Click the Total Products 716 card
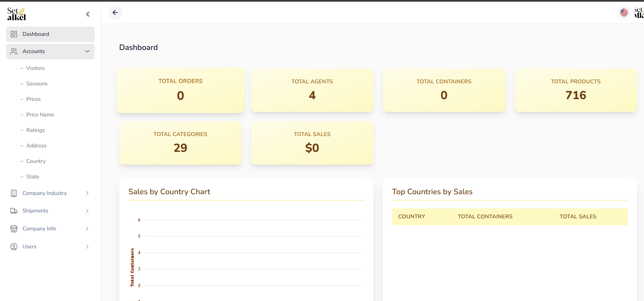This screenshot has width=644, height=301. point(576,90)
